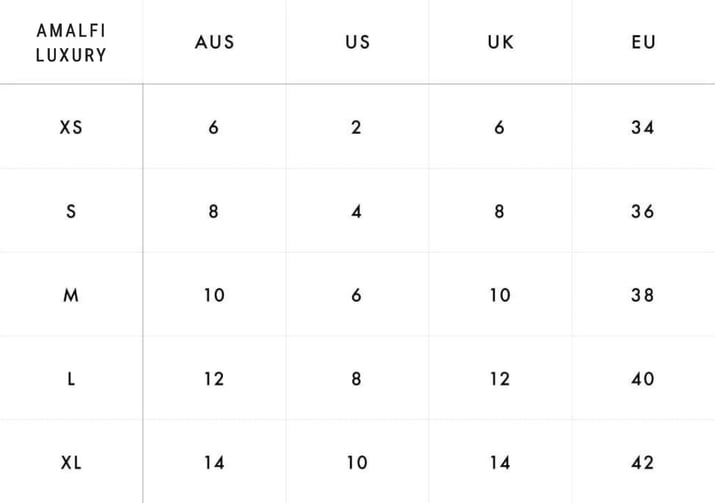Select the XL size row label

click(x=71, y=463)
